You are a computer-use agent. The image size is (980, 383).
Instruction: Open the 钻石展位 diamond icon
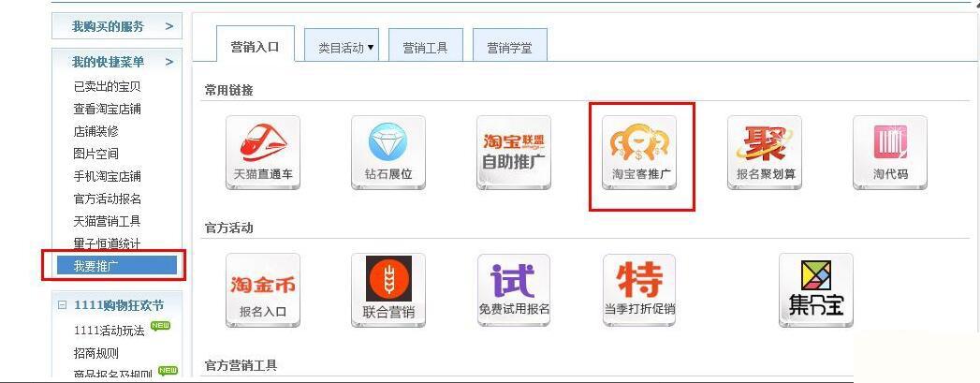point(388,153)
